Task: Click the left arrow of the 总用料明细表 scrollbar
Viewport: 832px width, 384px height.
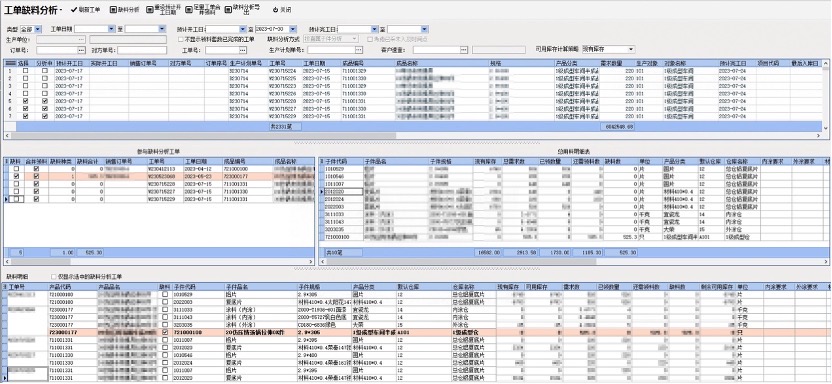Action: pyautogui.click(x=322, y=261)
